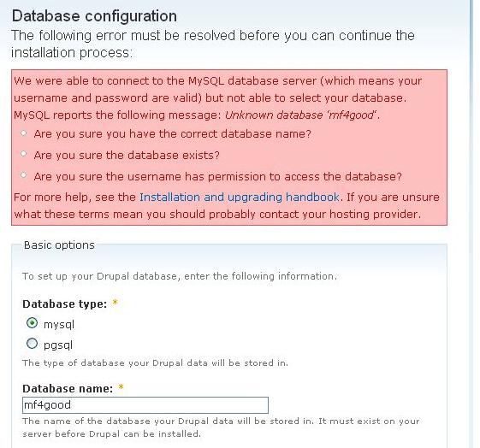
Task: Click the help text below Database name field
Action: (x=221, y=427)
